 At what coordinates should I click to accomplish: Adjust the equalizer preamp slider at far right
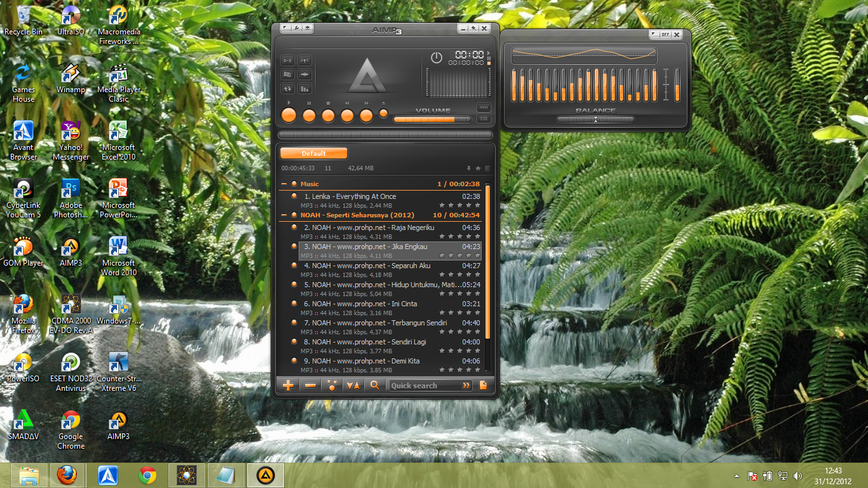point(677,85)
